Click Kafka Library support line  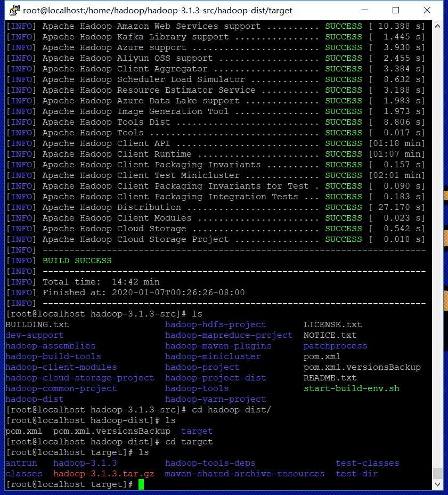216,37
